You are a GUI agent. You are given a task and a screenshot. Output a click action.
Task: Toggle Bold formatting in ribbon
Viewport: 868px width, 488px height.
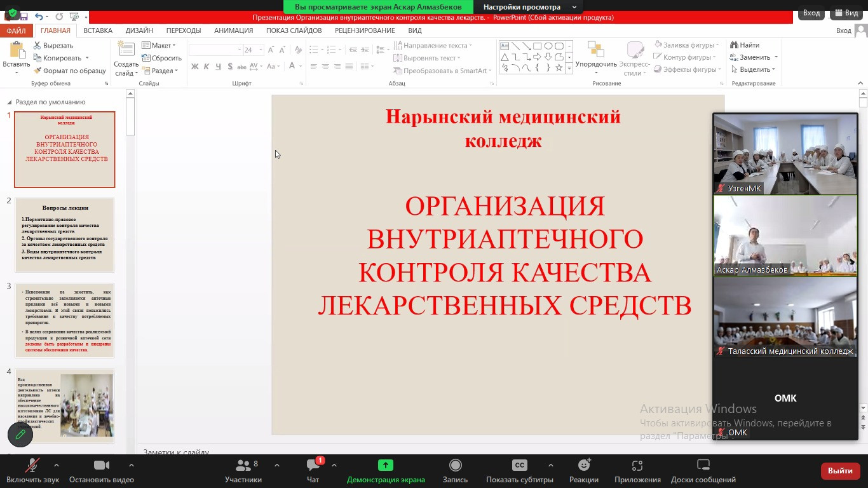(x=195, y=67)
